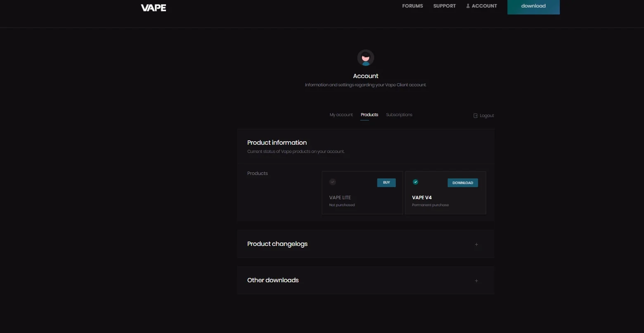
Task: Click the 'Products' row label
Action: pos(258,173)
